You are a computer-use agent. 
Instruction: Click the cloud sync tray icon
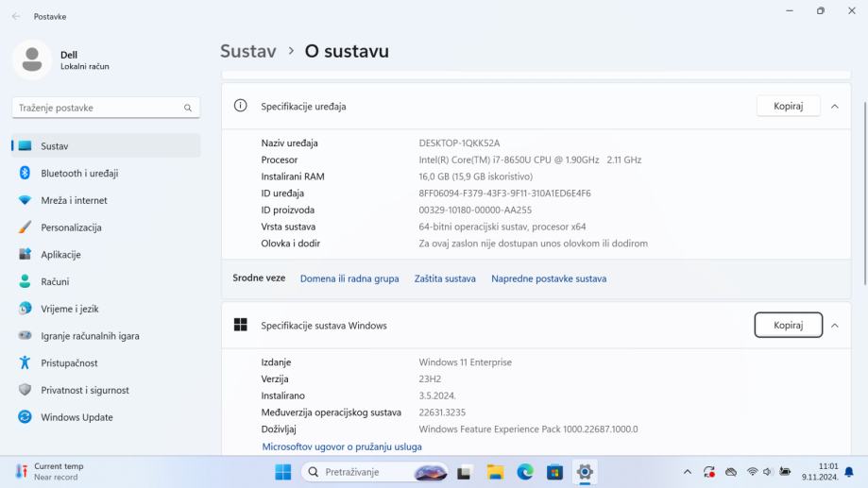tap(731, 472)
